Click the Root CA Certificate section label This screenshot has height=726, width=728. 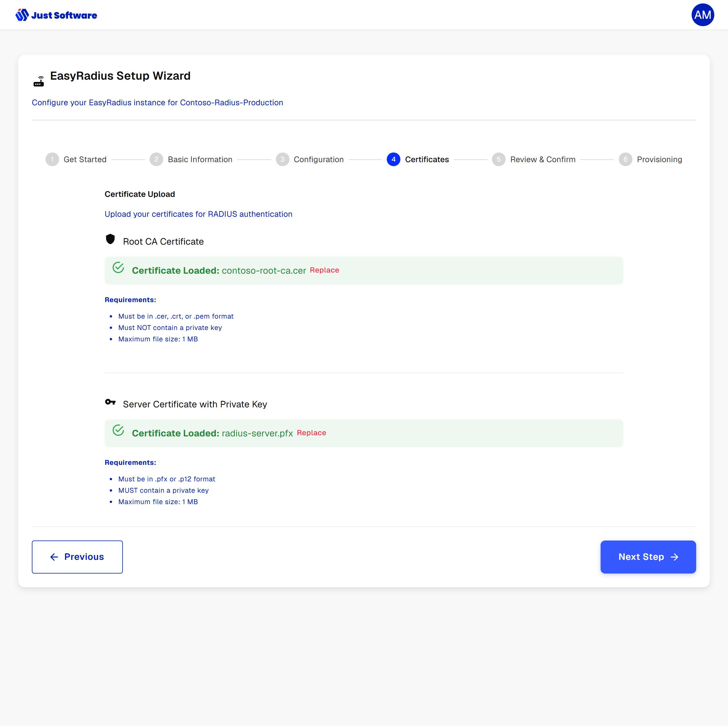163,242
